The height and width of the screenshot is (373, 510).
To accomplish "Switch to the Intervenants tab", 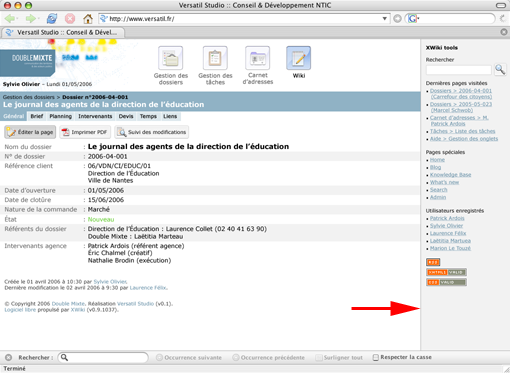I will (x=95, y=116).
